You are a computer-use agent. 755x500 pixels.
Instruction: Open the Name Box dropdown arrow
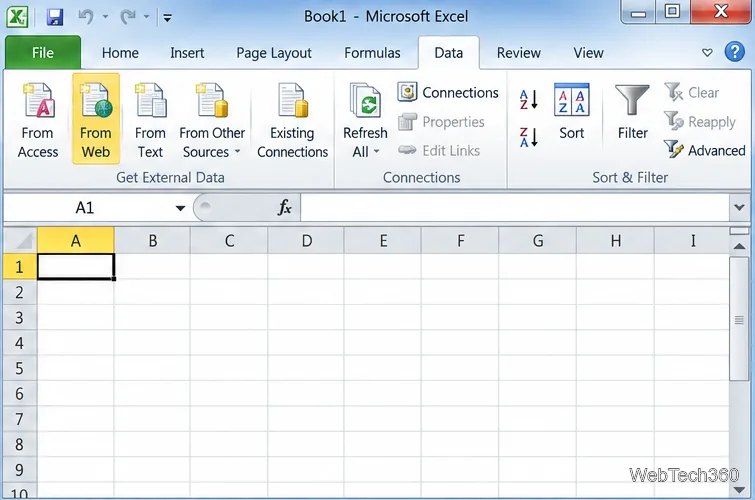click(181, 208)
